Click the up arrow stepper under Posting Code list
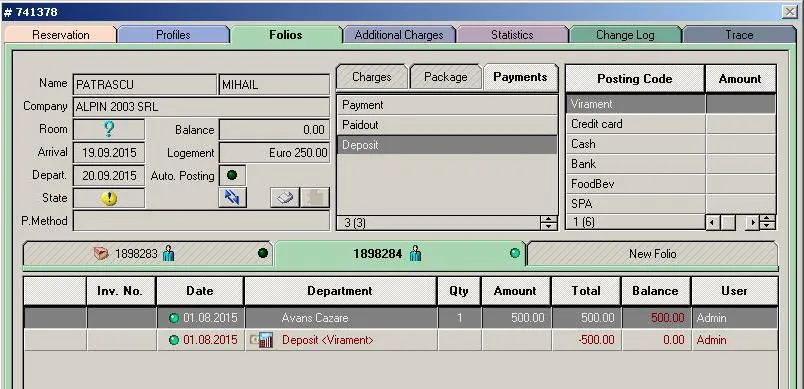Image resolution: width=804 pixels, height=389 pixels. [768, 219]
